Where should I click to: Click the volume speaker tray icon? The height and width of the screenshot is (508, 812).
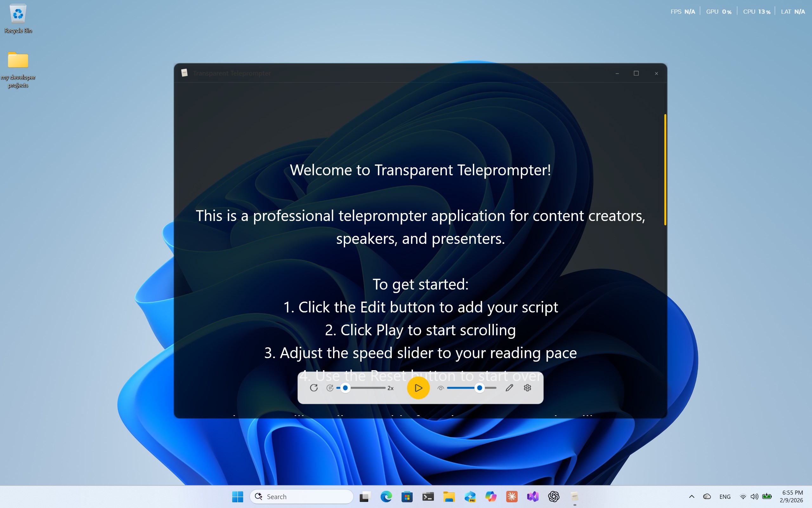754,497
